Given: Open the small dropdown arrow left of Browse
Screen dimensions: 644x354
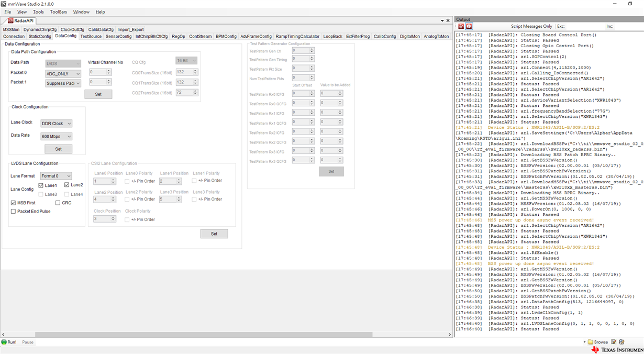Looking at the screenshot, I should pos(584,342).
